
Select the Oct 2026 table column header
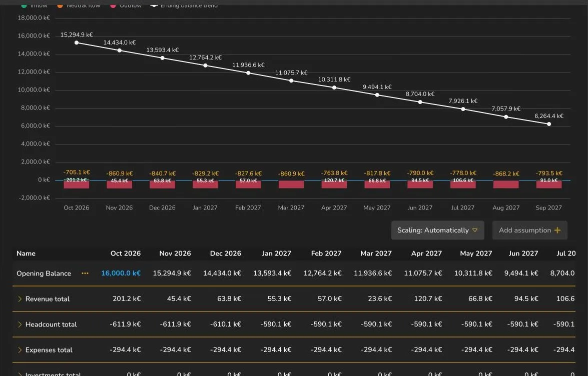[x=125, y=253]
